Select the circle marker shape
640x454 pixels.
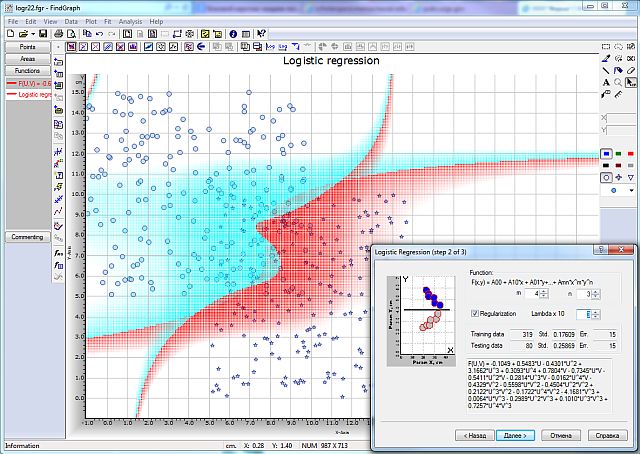click(x=607, y=177)
